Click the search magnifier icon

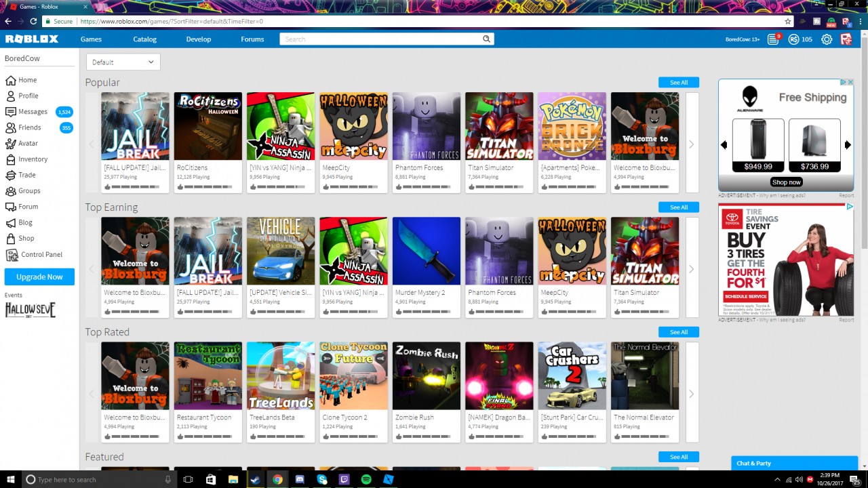[x=486, y=39]
